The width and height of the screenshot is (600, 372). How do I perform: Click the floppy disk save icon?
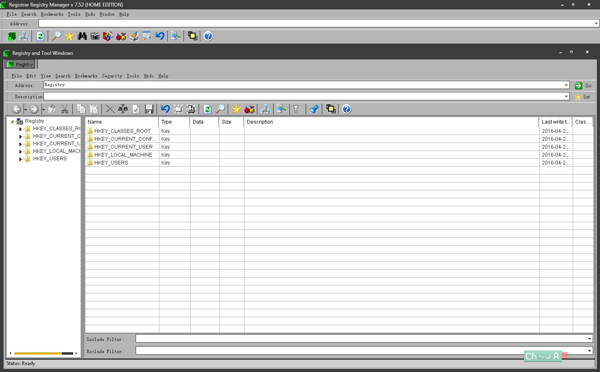pyautogui.click(x=149, y=109)
